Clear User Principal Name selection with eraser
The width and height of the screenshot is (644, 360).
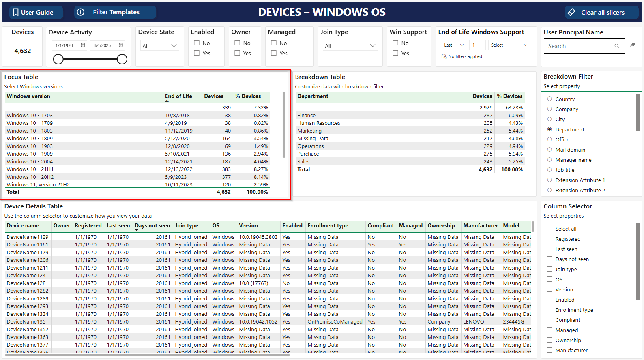(x=633, y=45)
